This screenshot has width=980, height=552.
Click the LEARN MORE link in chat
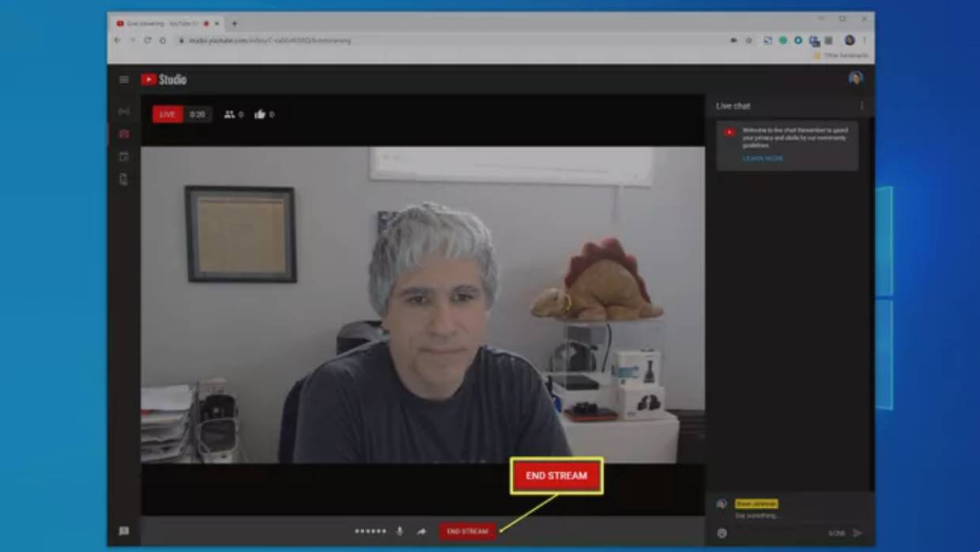(763, 158)
